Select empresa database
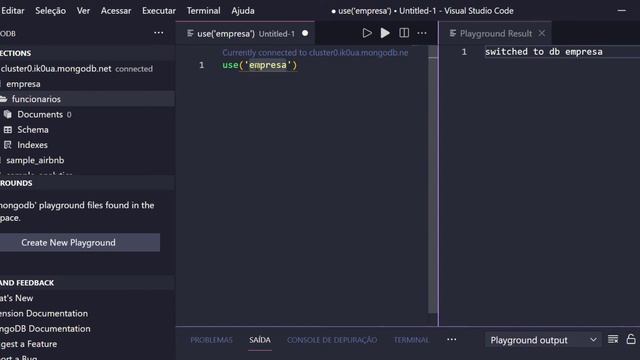This screenshot has width=640, height=360. [x=87, y=84]
